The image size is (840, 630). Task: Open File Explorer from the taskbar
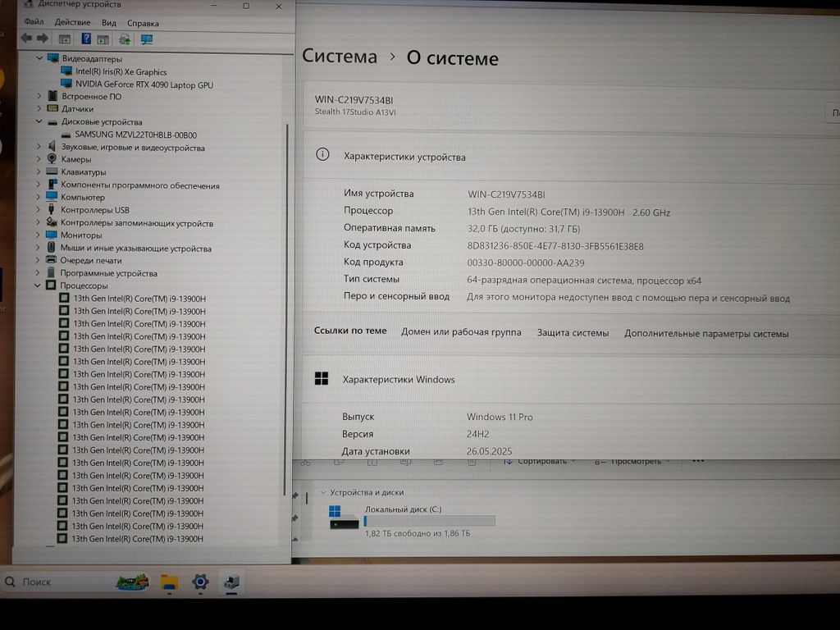click(169, 582)
